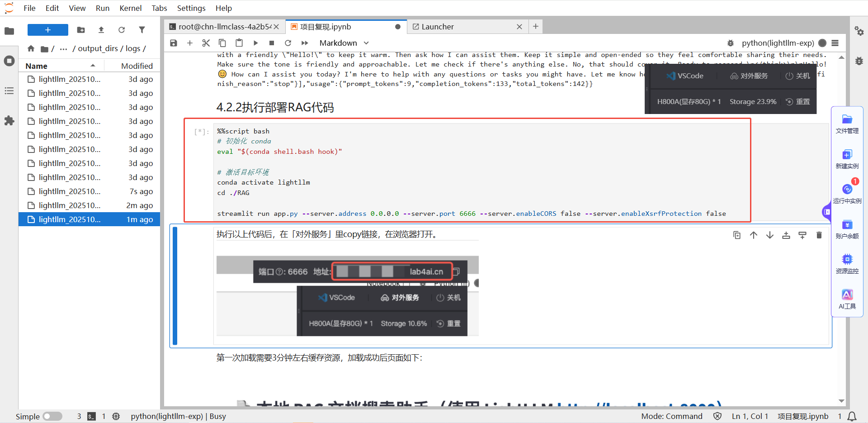This screenshot has height=423, width=868.
Task: Switch kernel via python(lightllm-exp) name
Action: [778, 43]
